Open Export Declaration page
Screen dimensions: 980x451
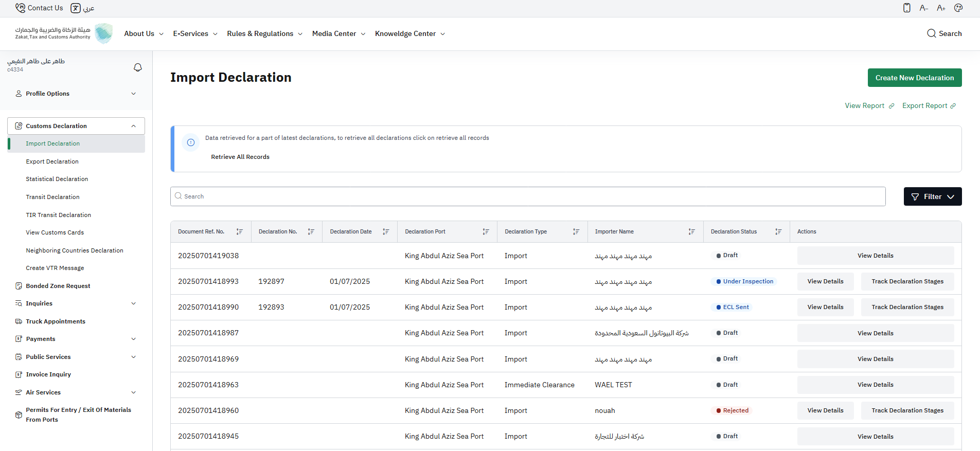pos(52,161)
